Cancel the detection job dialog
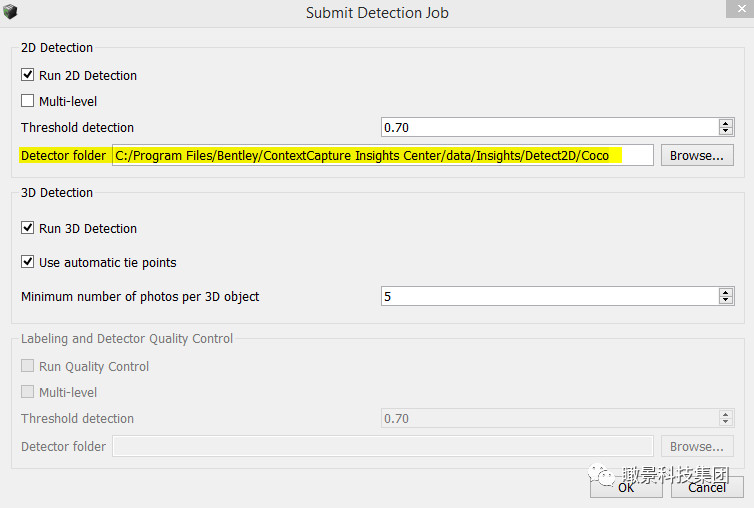 [707, 487]
